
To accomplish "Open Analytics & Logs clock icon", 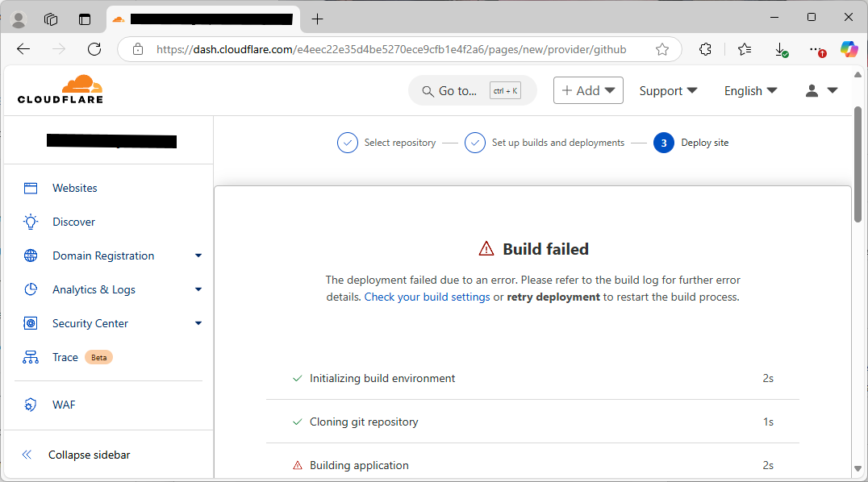I will pyautogui.click(x=30, y=289).
